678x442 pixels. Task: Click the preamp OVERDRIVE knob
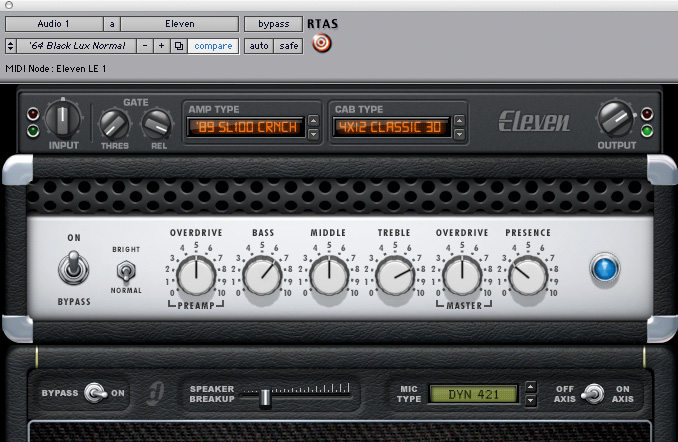click(196, 275)
